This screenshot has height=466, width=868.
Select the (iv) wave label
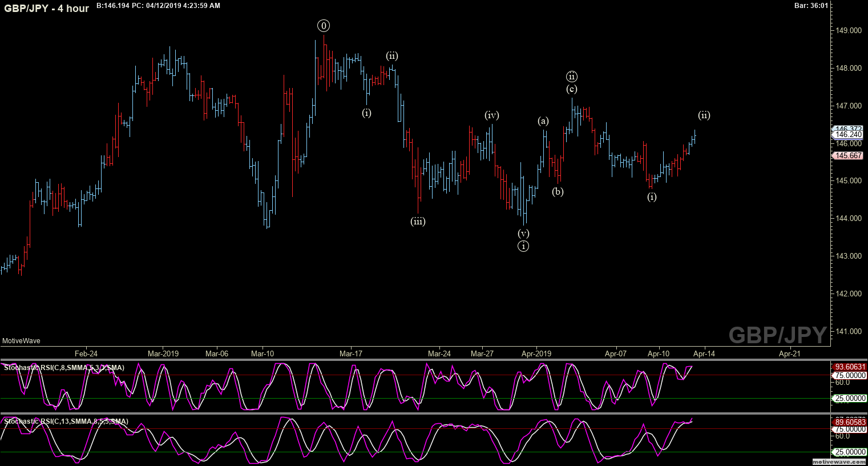[492, 115]
